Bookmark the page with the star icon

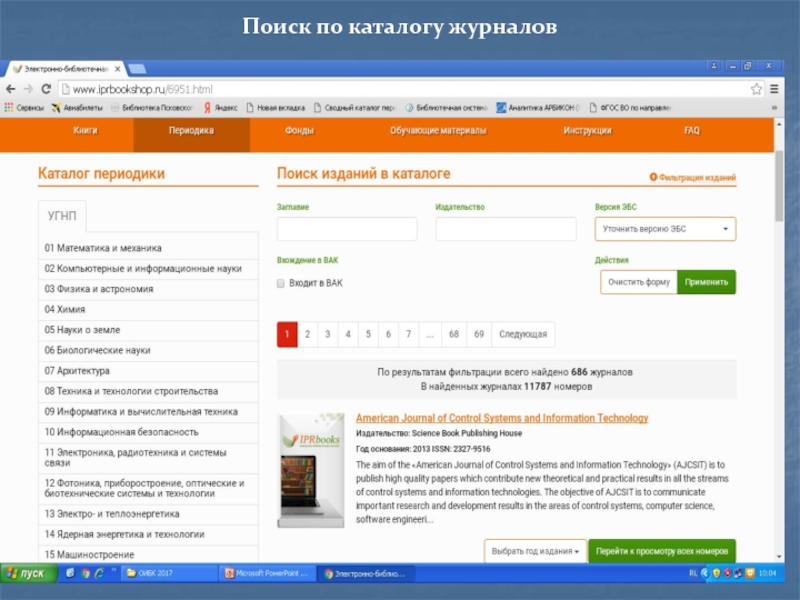click(756, 89)
